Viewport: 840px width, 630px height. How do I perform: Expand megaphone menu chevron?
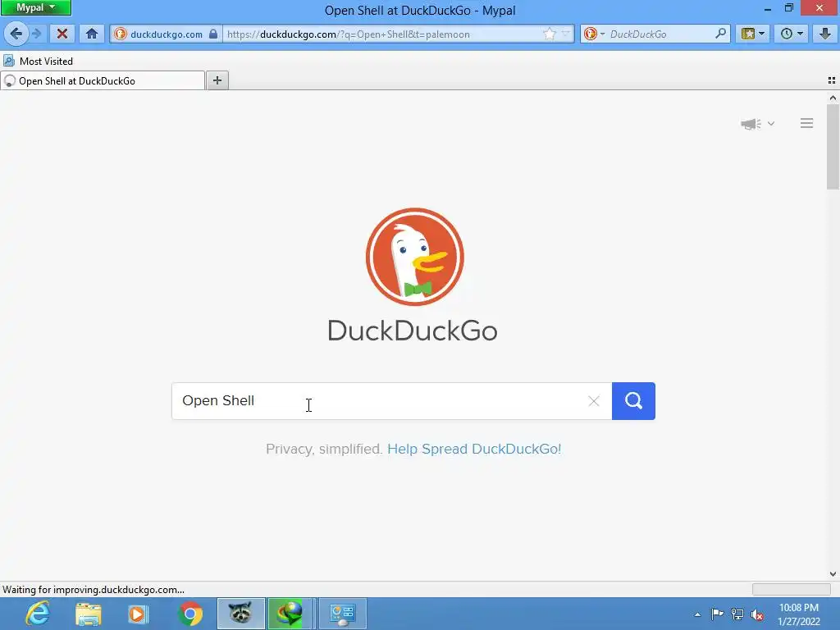771,124
